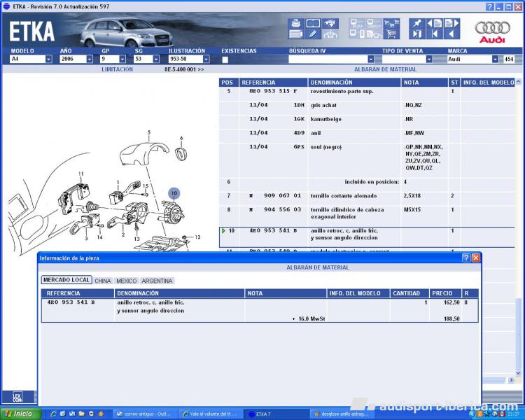Click the skip-to-bar arrow icon

tap(417, 34)
